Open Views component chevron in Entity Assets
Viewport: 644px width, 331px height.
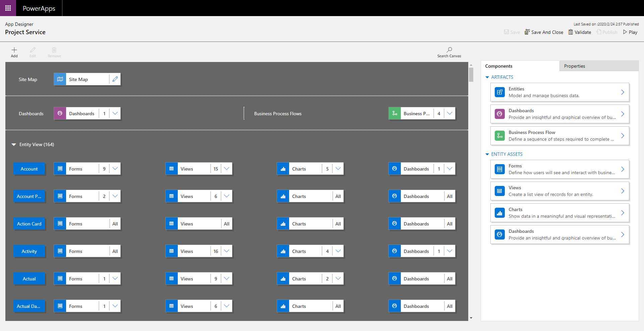click(623, 191)
